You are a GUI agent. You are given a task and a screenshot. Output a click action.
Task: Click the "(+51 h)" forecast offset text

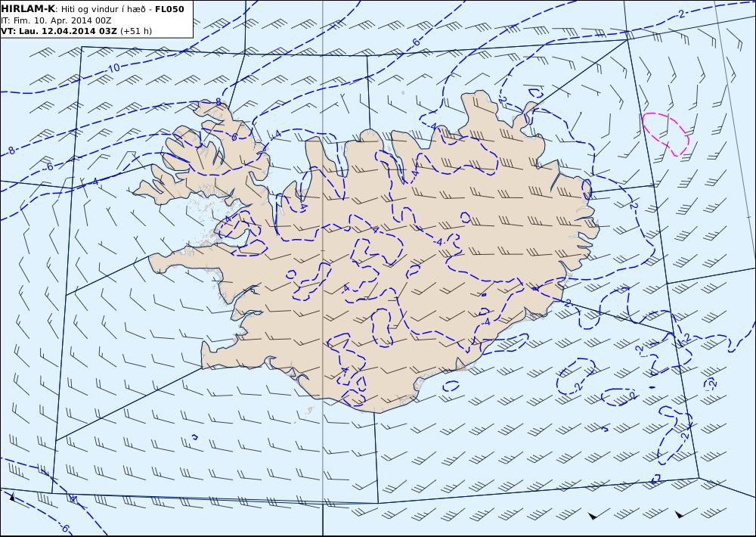pos(136,31)
